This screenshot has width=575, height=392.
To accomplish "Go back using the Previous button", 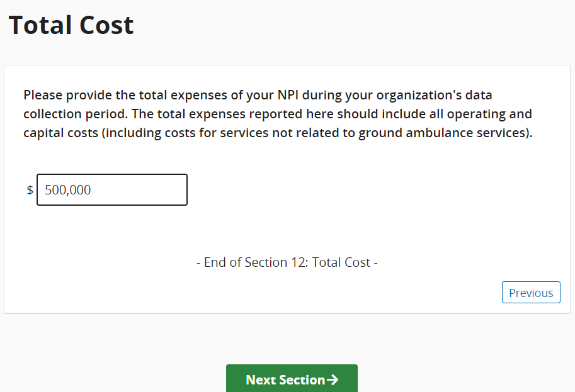I will click(x=530, y=293).
